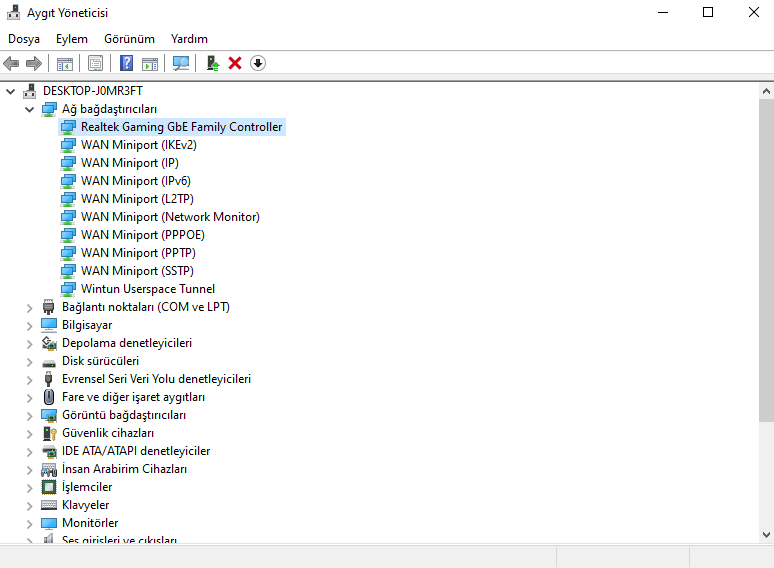This screenshot has width=774, height=568.
Task: Select Realtek Gaming GbE Family Controller
Action: [x=181, y=127]
